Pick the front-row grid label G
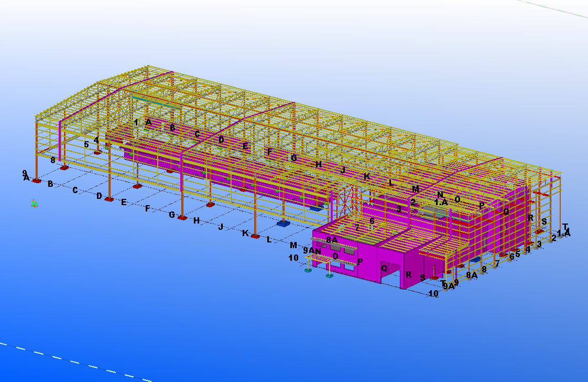The image size is (588, 382). [171, 215]
